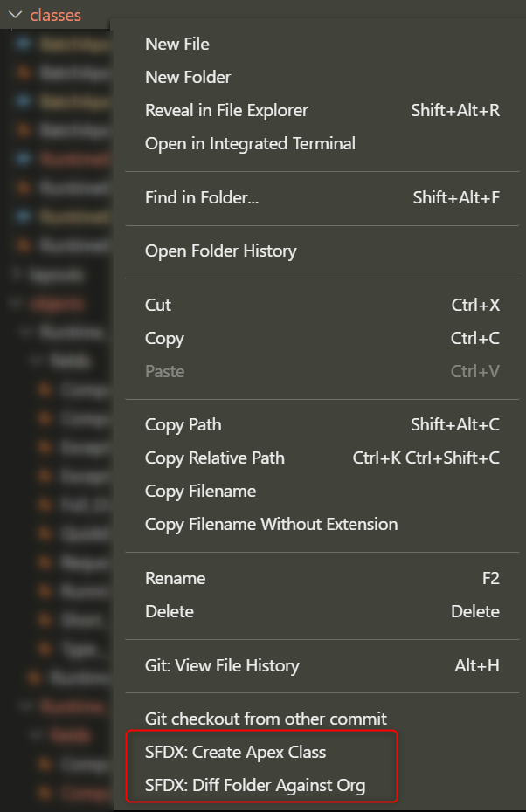
Task: Copy the Relative Path
Action: pos(214,458)
